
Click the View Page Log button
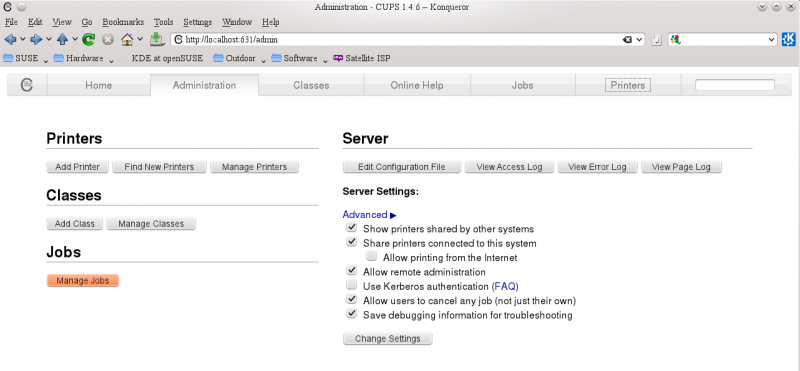tap(681, 167)
